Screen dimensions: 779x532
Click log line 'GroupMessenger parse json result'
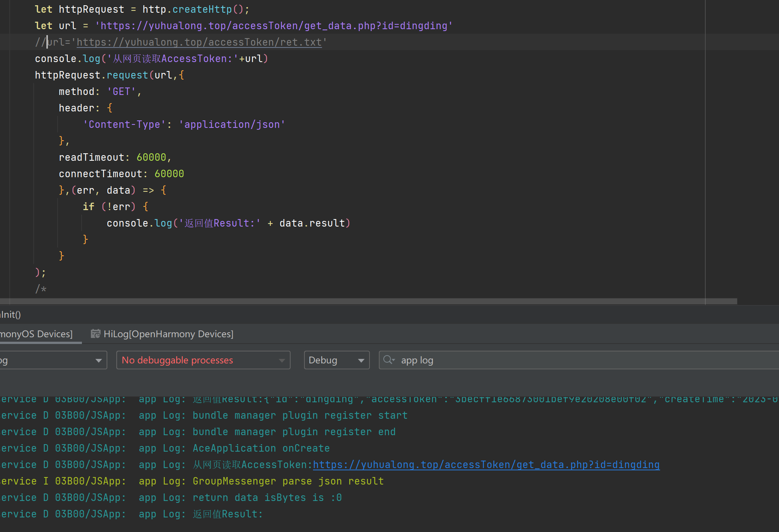288,481
